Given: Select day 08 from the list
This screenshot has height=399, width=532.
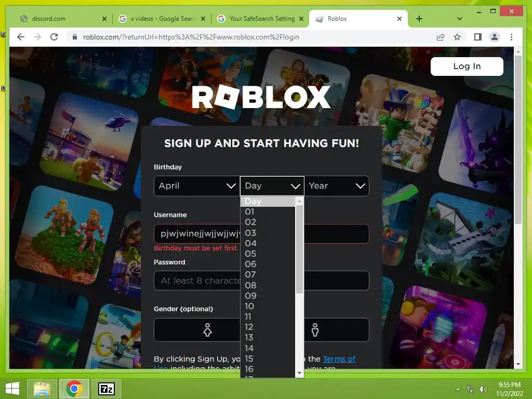Looking at the screenshot, I should click(x=268, y=285).
